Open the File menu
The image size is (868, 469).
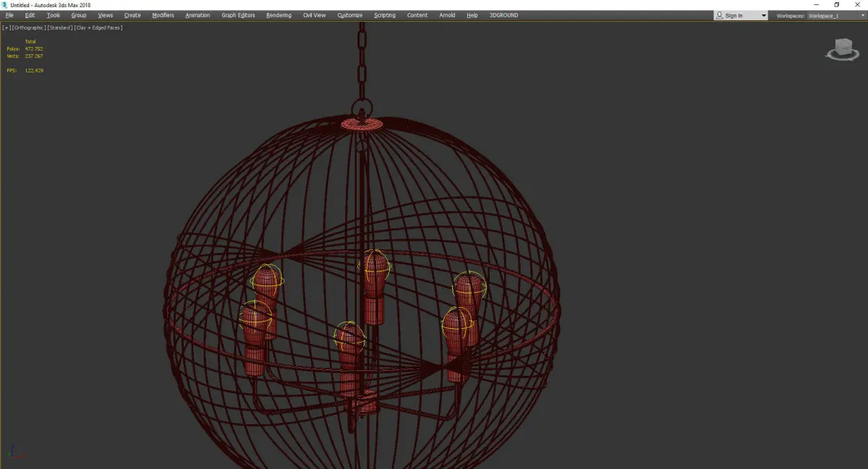click(x=9, y=15)
